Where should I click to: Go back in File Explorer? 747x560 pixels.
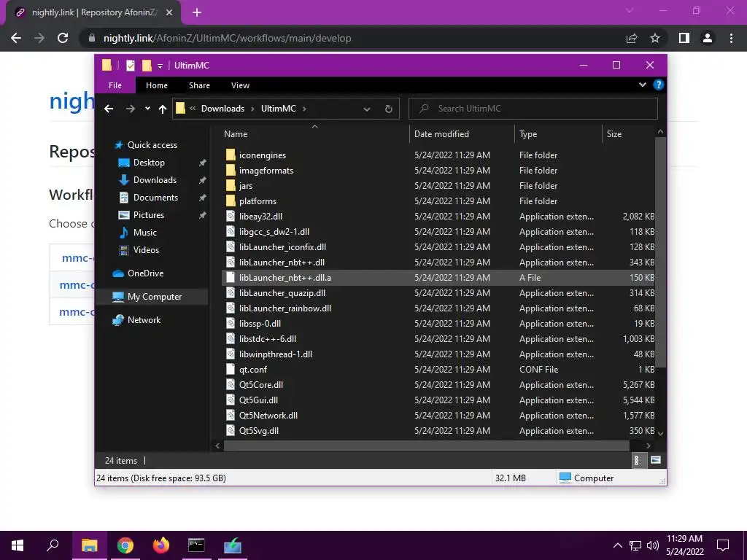tap(109, 109)
